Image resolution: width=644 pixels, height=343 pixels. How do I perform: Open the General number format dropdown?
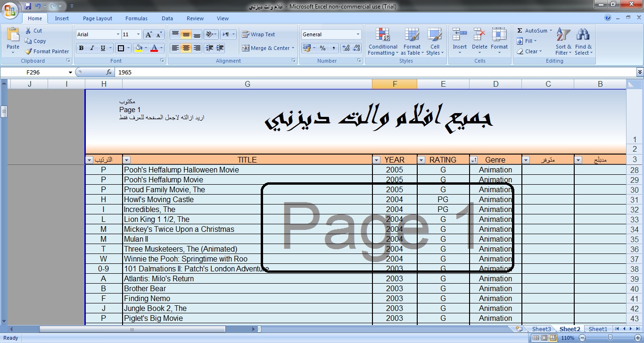[358, 34]
